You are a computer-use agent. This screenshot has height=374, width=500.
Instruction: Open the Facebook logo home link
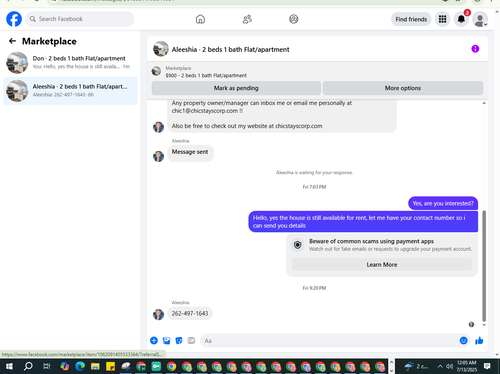click(x=14, y=19)
